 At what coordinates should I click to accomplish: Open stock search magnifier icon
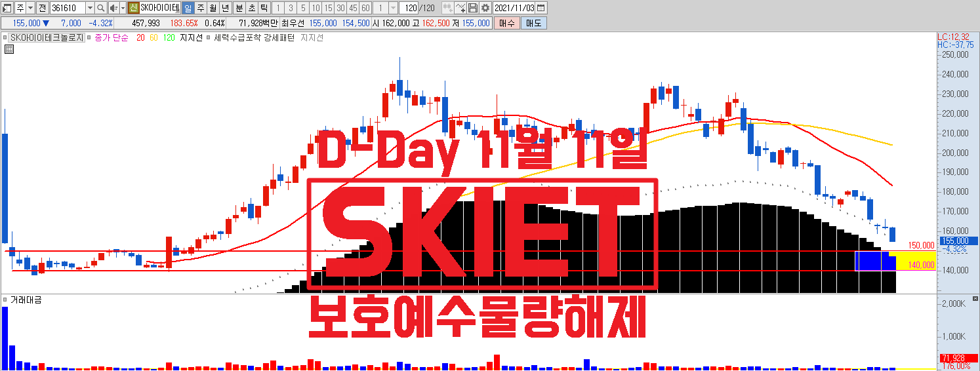coord(100,8)
